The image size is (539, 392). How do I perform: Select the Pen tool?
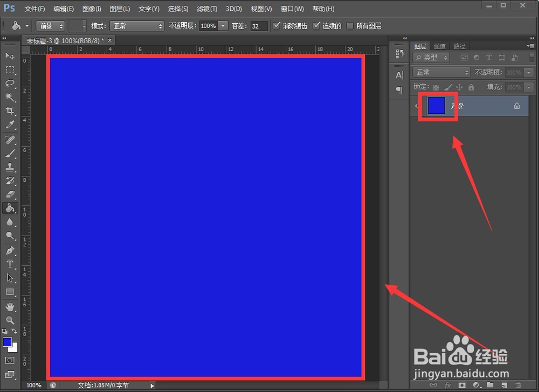[10, 250]
